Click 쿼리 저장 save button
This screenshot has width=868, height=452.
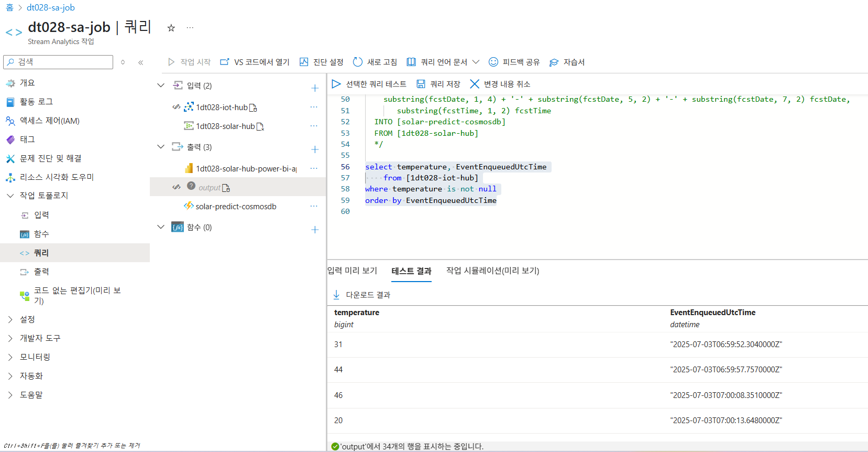pyautogui.click(x=438, y=84)
